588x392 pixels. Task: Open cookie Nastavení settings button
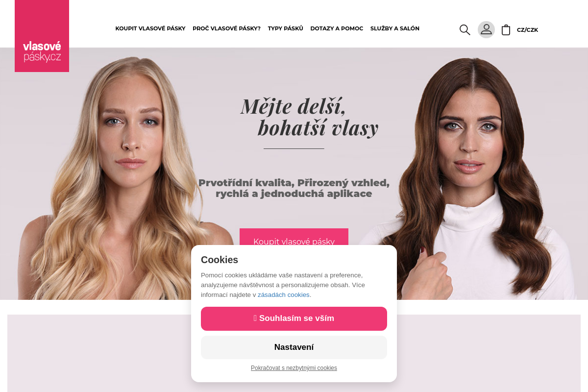pyautogui.click(x=294, y=347)
